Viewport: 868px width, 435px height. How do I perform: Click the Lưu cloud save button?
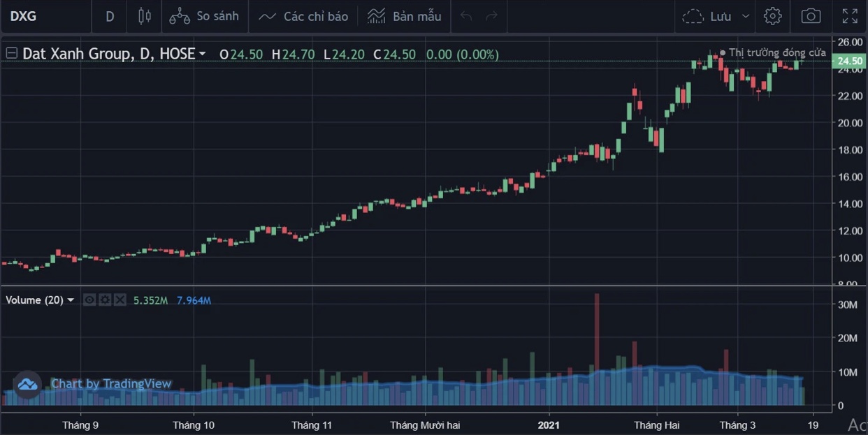click(x=707, y=16)
